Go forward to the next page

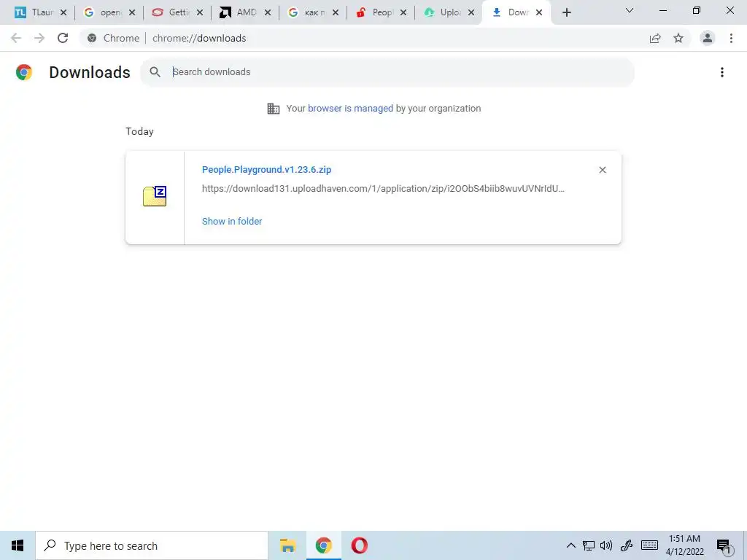point(39,38)
